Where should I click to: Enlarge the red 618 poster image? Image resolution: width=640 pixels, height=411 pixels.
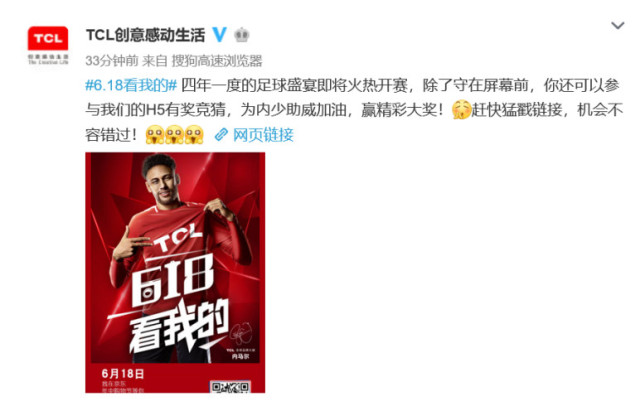coord(175,272)
